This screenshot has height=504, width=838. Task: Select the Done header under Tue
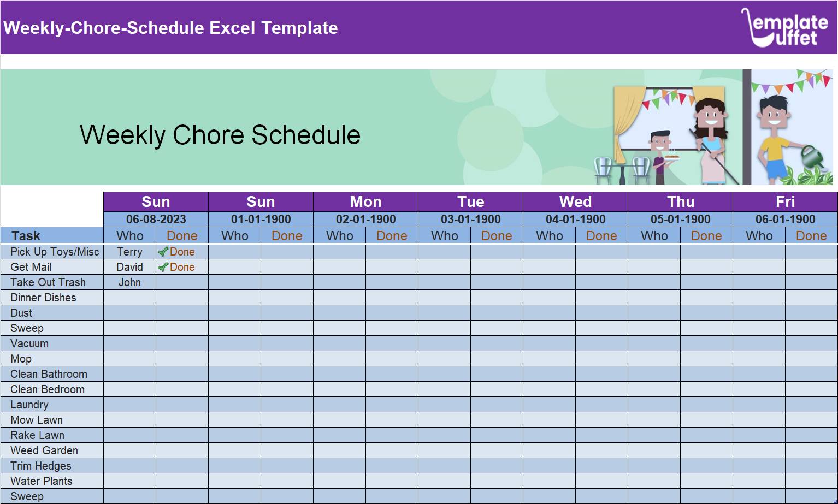[x=497, y=236]
